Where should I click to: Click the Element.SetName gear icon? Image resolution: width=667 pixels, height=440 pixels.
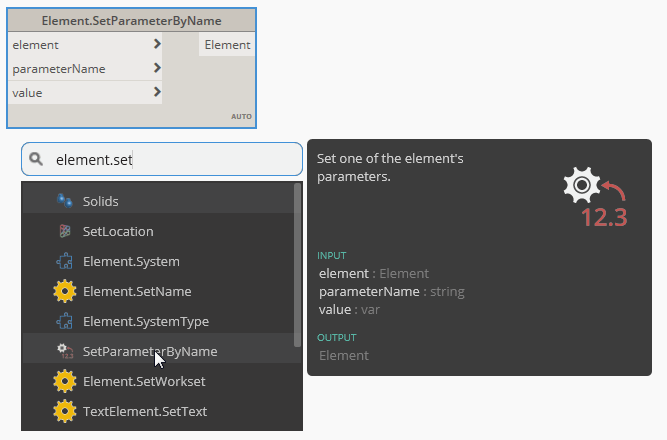65,291
